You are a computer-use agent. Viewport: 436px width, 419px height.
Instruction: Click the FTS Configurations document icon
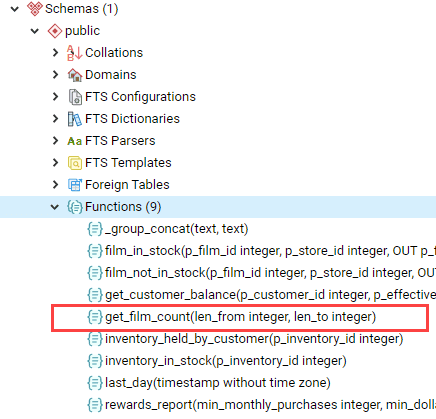(x=75, y=97)
